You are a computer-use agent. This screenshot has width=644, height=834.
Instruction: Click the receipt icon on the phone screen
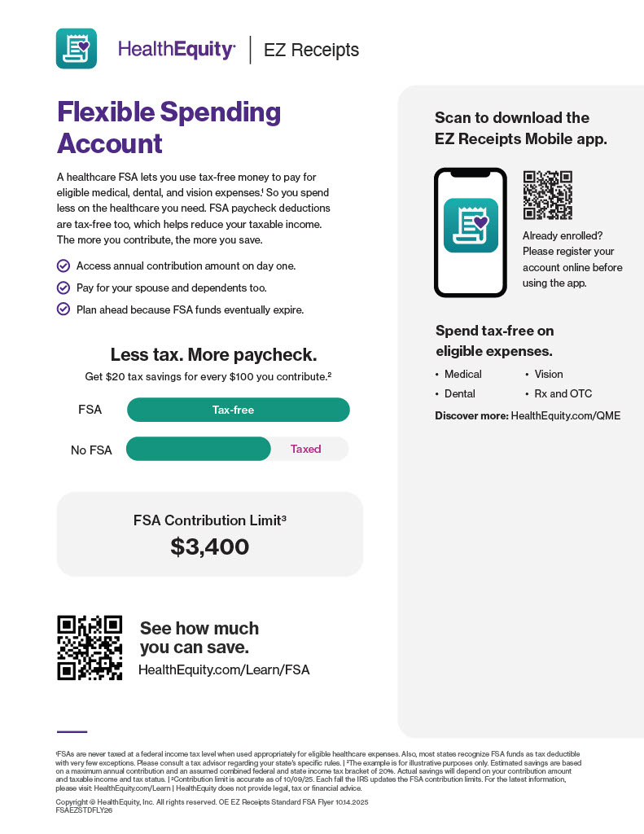click(x=470, y=226)
